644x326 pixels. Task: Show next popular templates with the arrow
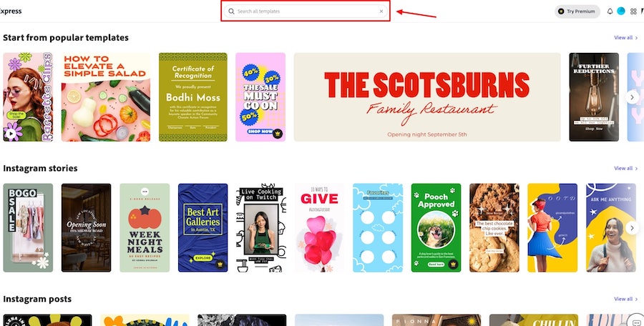point(632,97)
